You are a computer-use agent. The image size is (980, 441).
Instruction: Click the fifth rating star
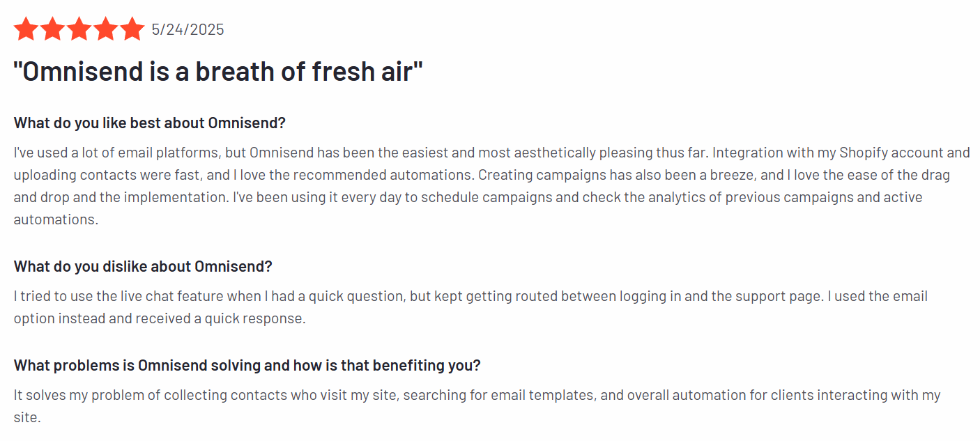[x=132, y=30]
